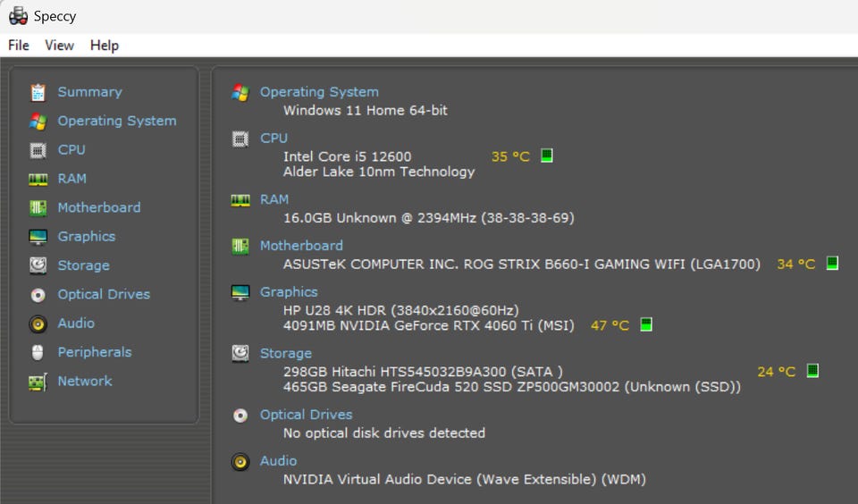Open the View menu
The image size is (858, 504).
59,46
